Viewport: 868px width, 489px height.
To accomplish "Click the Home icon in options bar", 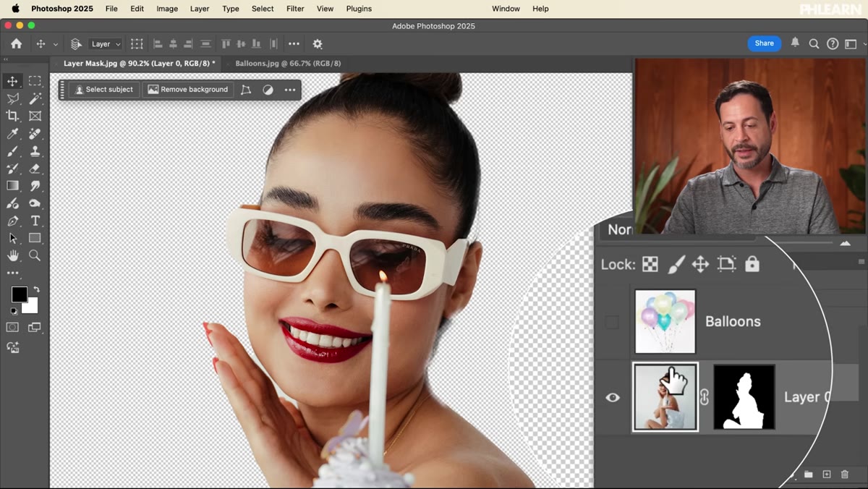I will click(x=16, y=44).
